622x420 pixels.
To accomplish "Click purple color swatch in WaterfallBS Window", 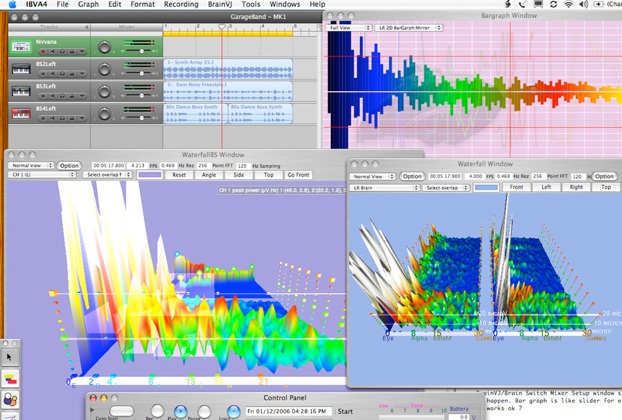I will click(x=149, y=175).
